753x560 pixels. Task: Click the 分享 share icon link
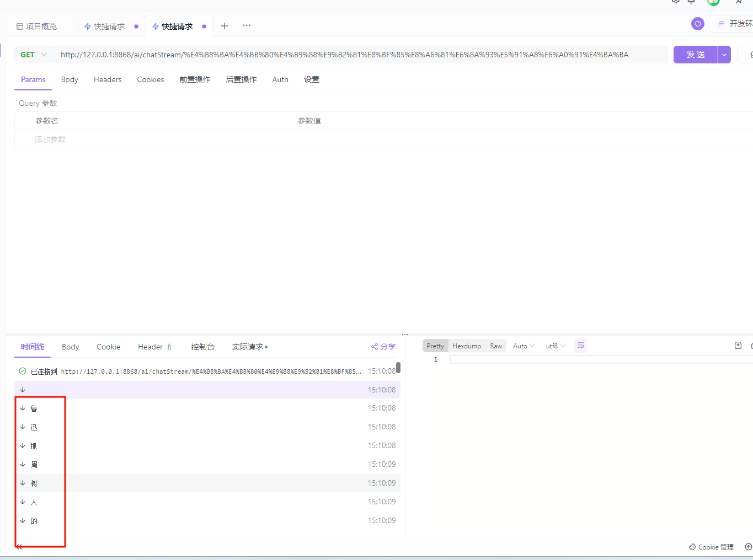coord(383,347)
